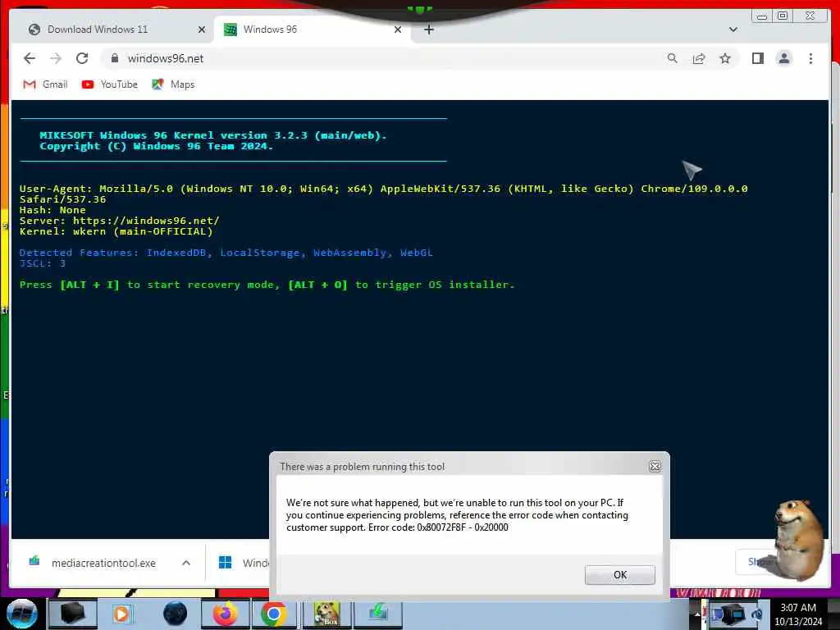Open the YouTube bookmark
Image resolution: width=840 pixels, height=630 pixels.
pyautogui.click(x=110, y=84)
